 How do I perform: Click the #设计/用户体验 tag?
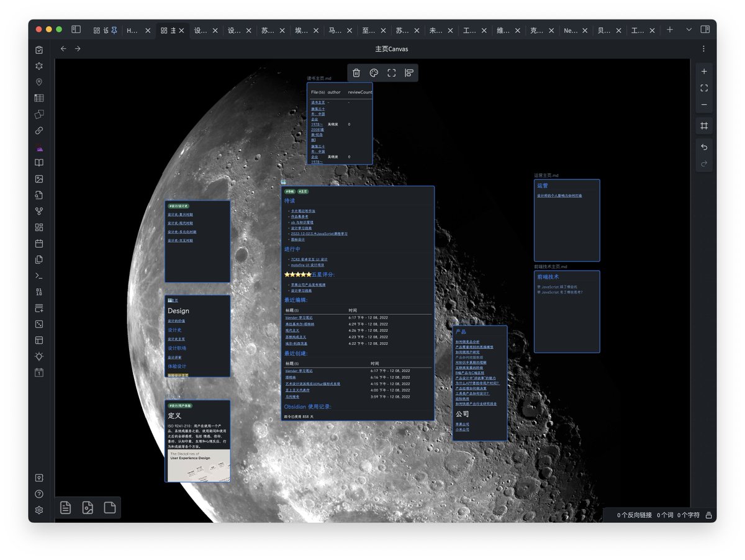179,405
